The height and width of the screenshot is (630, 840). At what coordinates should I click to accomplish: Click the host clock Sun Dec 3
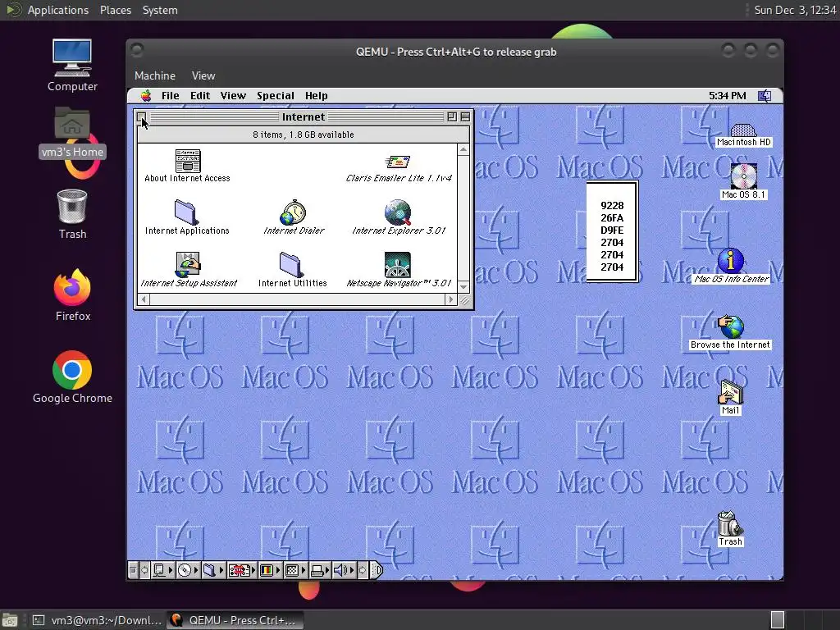coord(795,10)
